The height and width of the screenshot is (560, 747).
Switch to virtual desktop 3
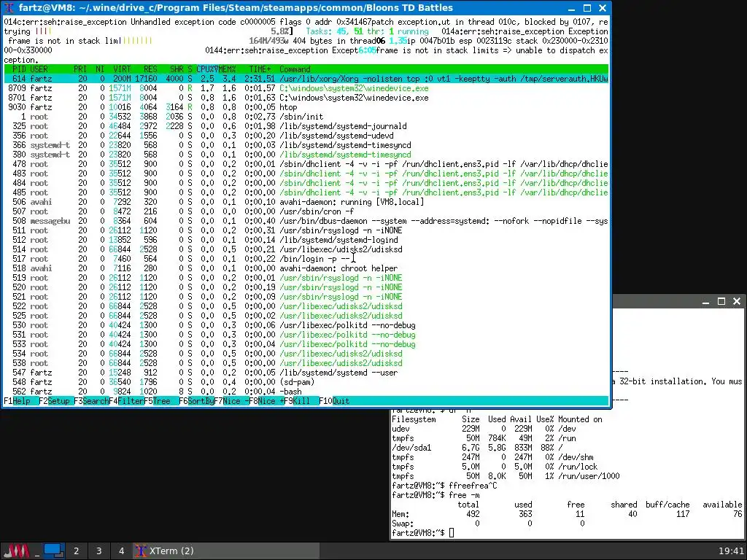[x=98, y=551]
